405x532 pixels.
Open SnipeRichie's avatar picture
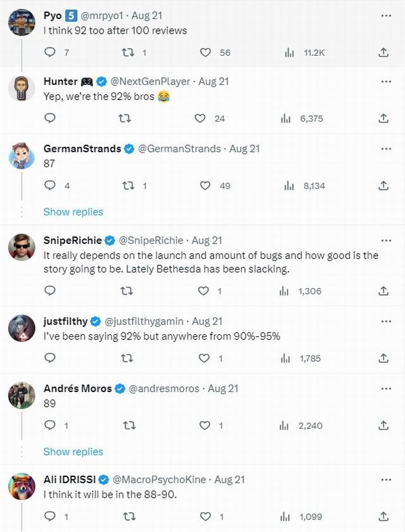tap(22, 246)
